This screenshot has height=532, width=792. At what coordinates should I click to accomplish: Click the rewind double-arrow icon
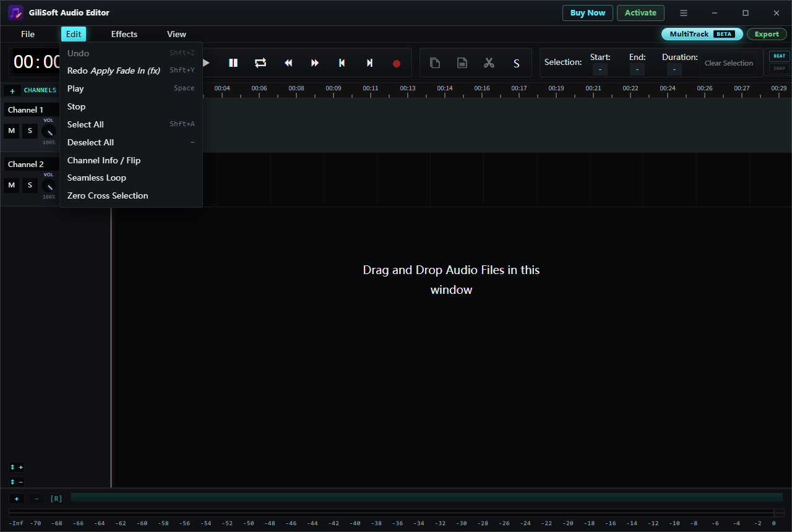[288, 62]
